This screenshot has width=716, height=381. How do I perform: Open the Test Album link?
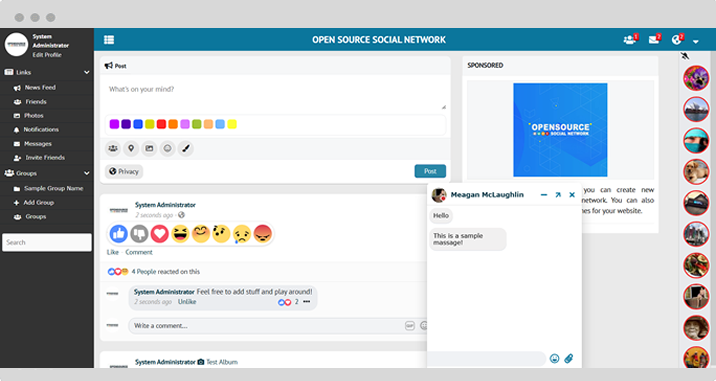222,362
